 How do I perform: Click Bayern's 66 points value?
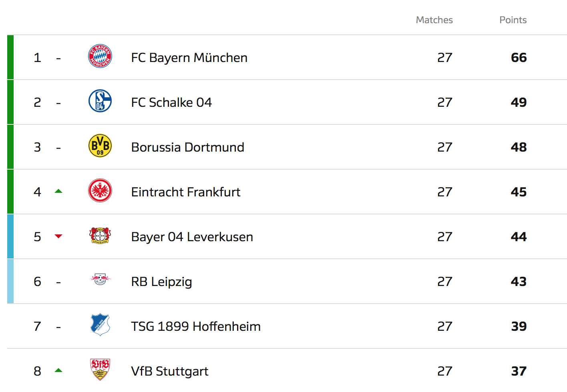(519, 58)
